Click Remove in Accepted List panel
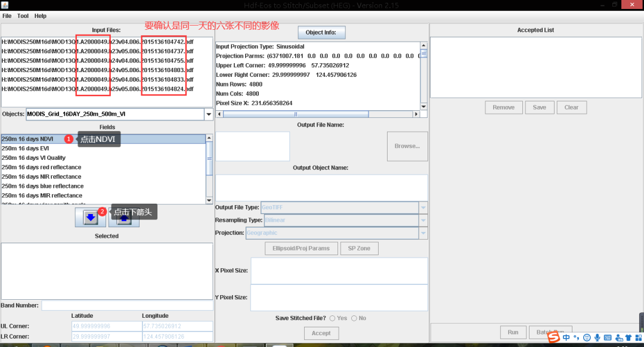 [503, 107]
